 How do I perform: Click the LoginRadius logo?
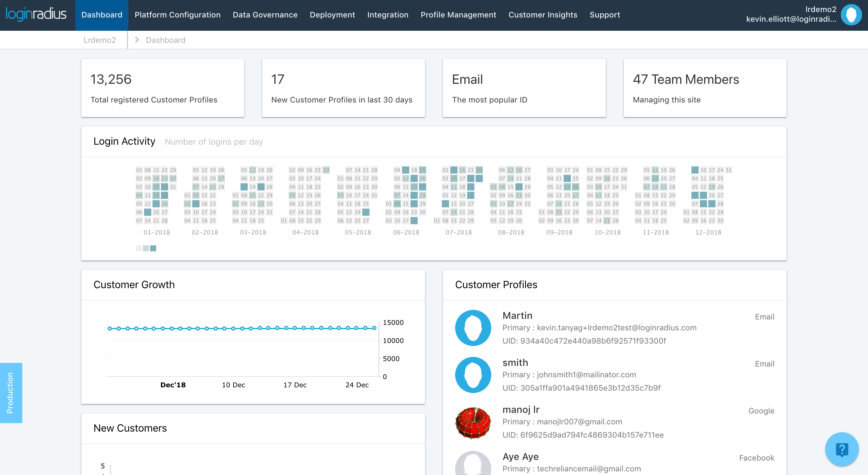pos(36,14)
